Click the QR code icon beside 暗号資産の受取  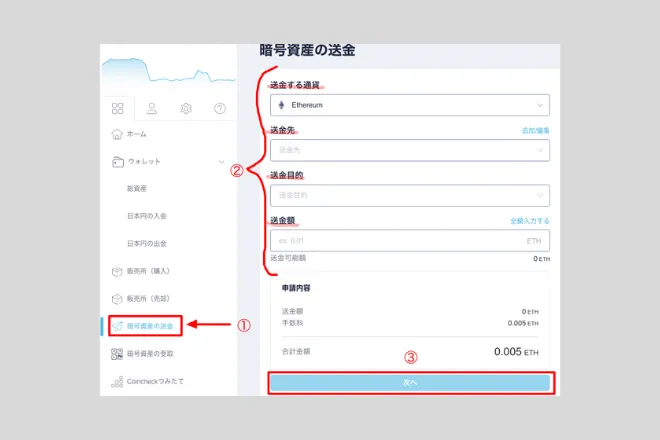pyautogui.click(x=117, y=354)
